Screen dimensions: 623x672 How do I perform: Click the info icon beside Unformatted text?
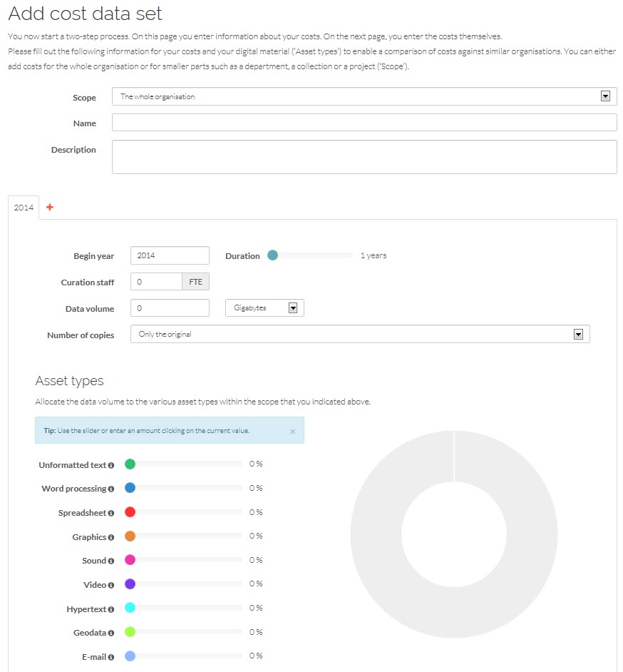pos(111,465)
